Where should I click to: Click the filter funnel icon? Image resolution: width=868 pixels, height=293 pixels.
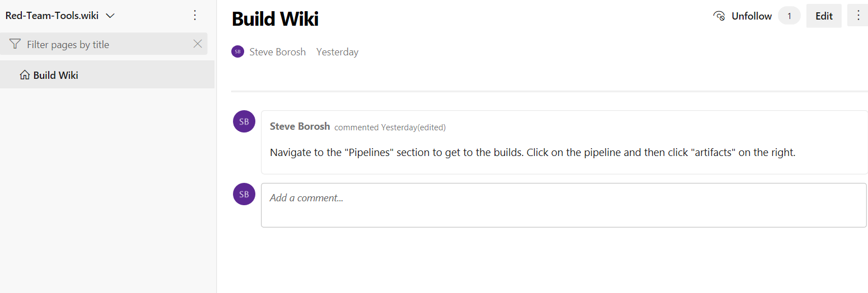(x=15, y=44)
